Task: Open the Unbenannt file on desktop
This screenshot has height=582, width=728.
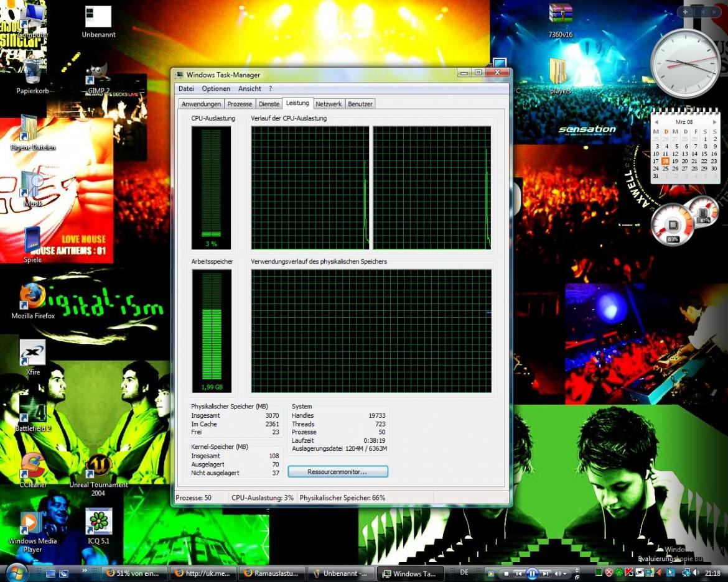Action: point(98,21)
